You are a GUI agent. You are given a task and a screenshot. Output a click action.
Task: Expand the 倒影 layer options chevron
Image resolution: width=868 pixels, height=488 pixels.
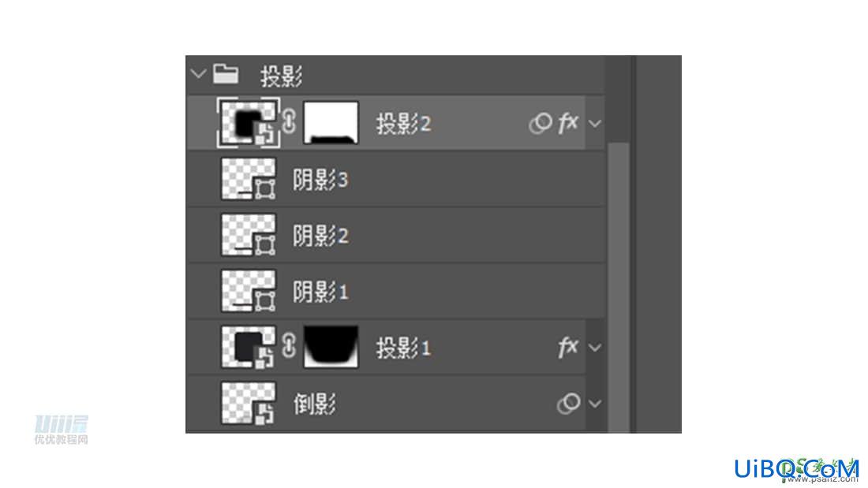coord(595,404)
